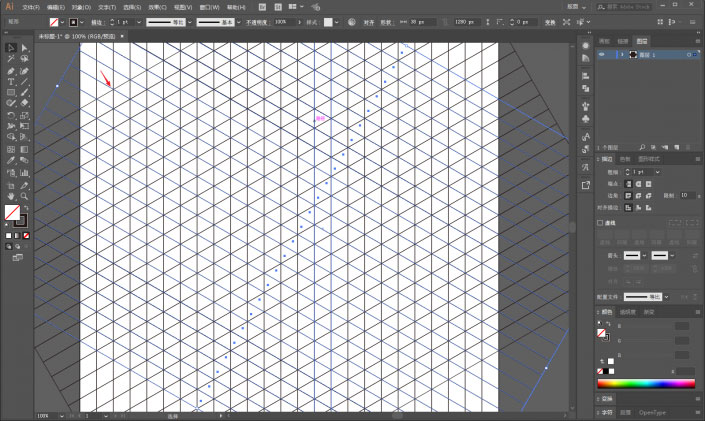Pick a color from the spectrum bar
Screen dimensions: 705x421
[646, 383]
